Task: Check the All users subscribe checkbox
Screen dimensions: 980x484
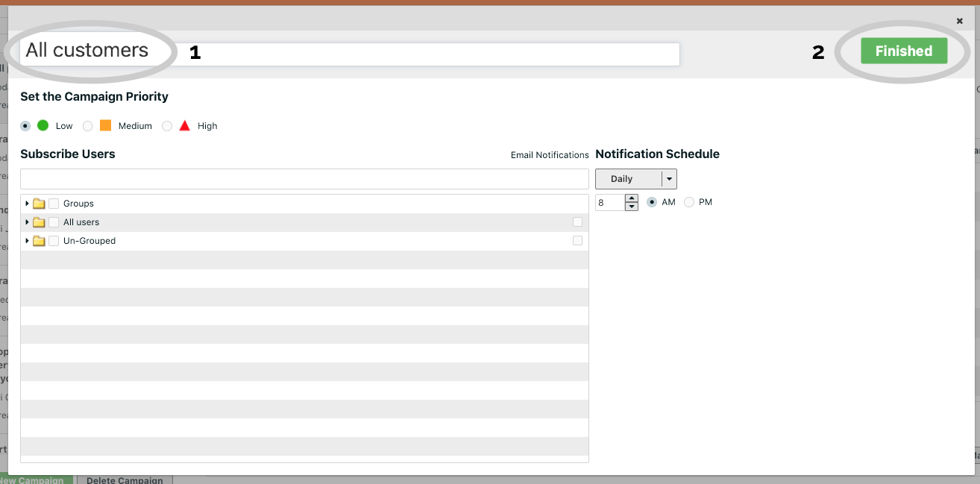Action: click(x=54, y=222)
